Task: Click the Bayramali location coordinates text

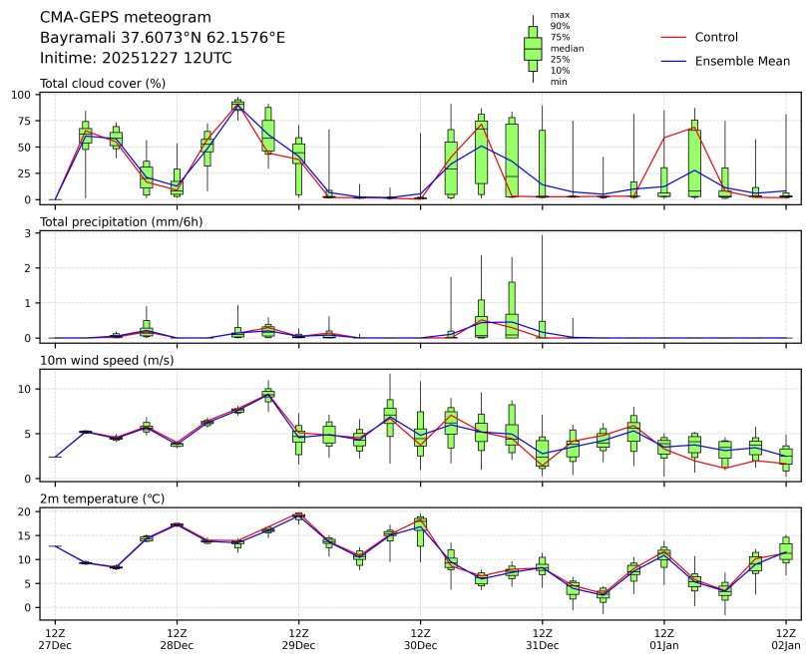Action: (163, 37)
